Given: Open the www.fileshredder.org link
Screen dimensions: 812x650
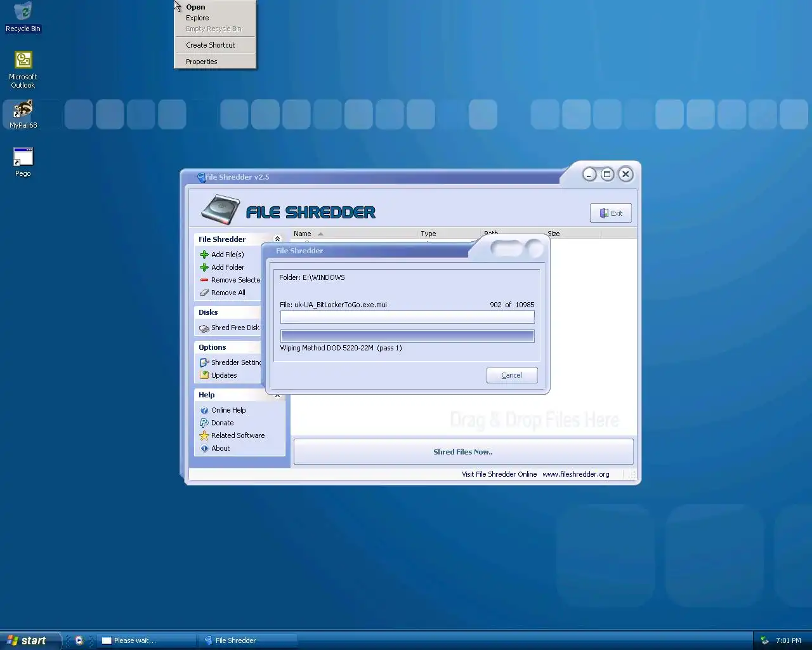Looking at the screenshot, I should [x=575, y=474].
